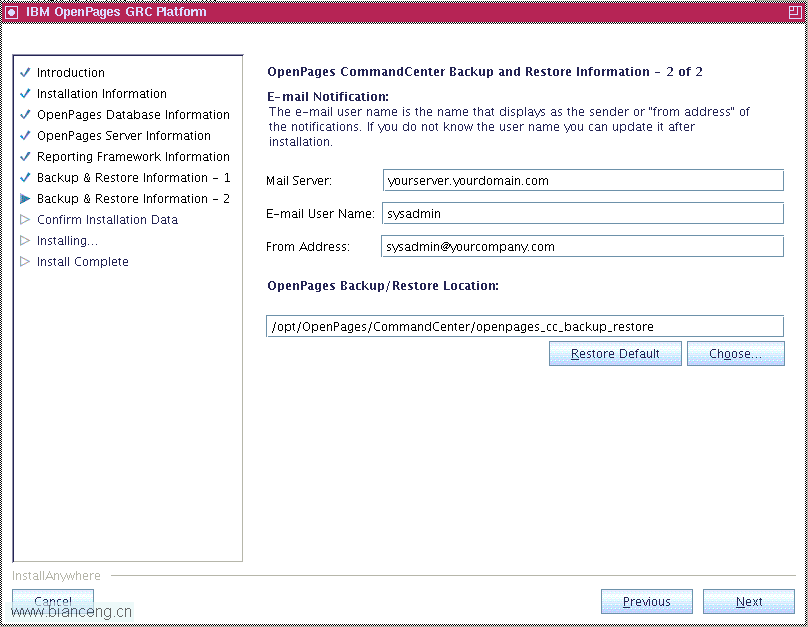
Task: Select the Backup & Restore Information – 1 step
Action: pos(133,178)
